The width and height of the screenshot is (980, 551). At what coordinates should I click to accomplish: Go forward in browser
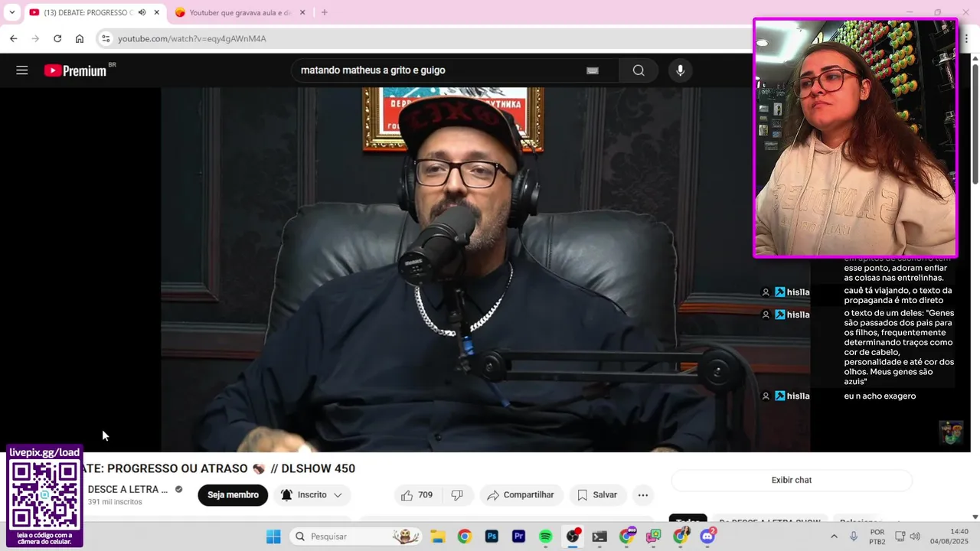click(35, 38)
